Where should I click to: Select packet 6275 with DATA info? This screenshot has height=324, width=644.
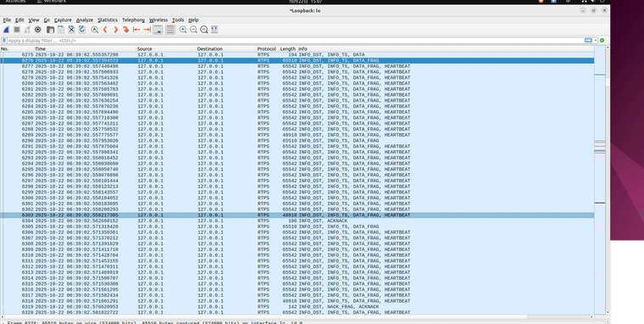click(297, 54)
